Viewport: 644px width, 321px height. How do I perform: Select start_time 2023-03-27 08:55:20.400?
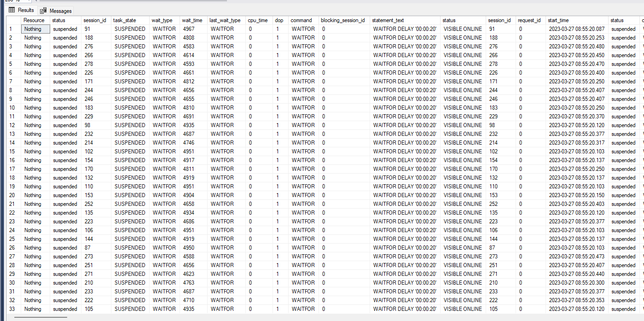[x=577, y=73]
